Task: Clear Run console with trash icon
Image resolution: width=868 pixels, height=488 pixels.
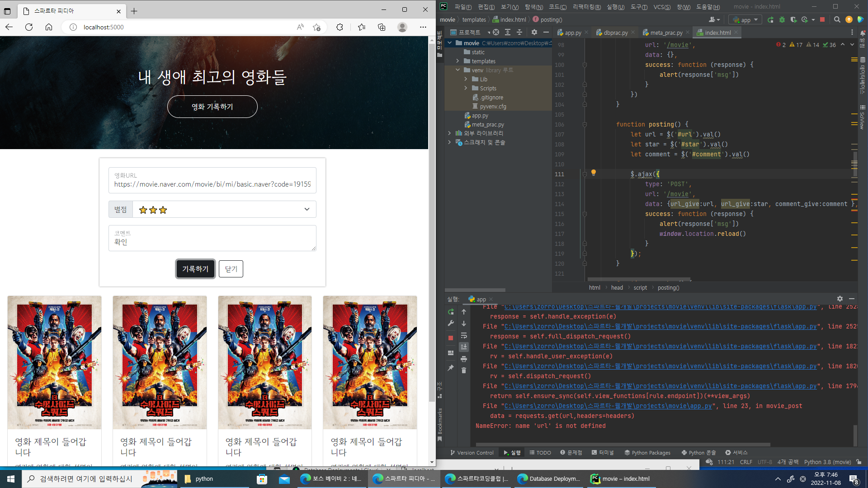Action: (464, 371)
